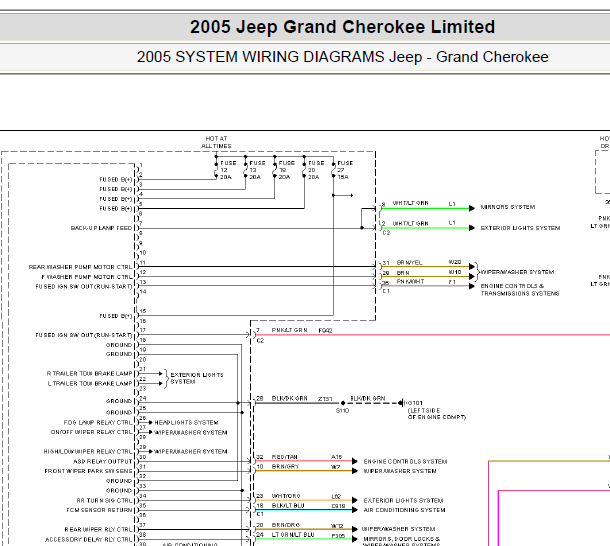Click the 'Z131' circuit code

325,399
